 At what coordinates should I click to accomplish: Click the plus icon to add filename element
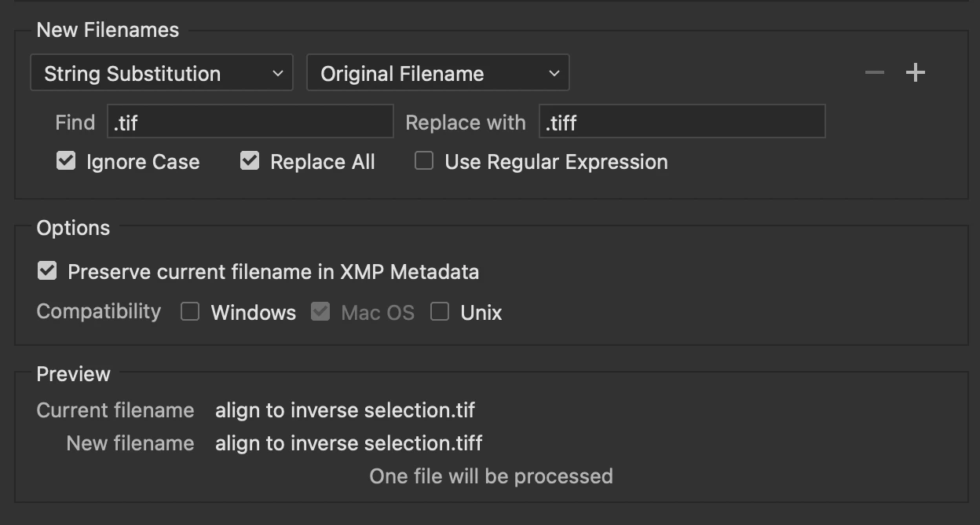point(915,73)
